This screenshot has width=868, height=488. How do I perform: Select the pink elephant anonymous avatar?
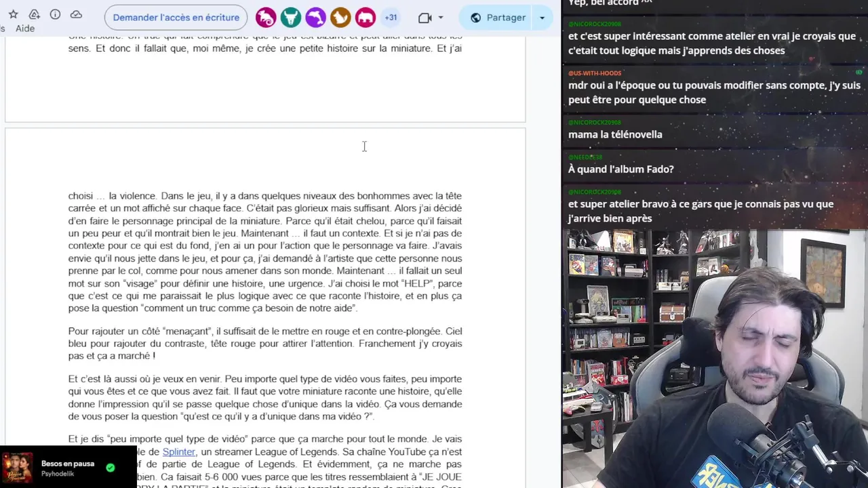(365, 18)
